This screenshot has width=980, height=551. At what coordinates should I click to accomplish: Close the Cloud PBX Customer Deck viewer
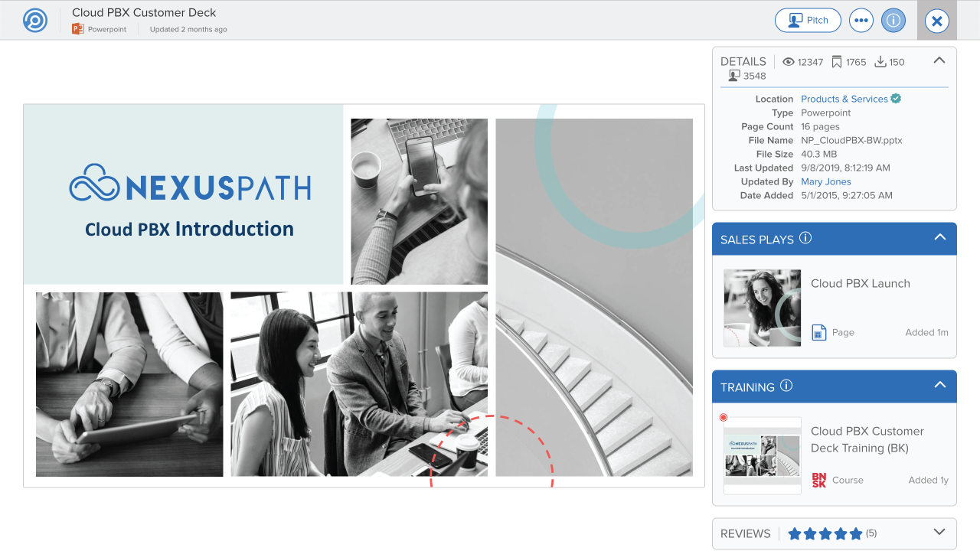click(937, 21)
